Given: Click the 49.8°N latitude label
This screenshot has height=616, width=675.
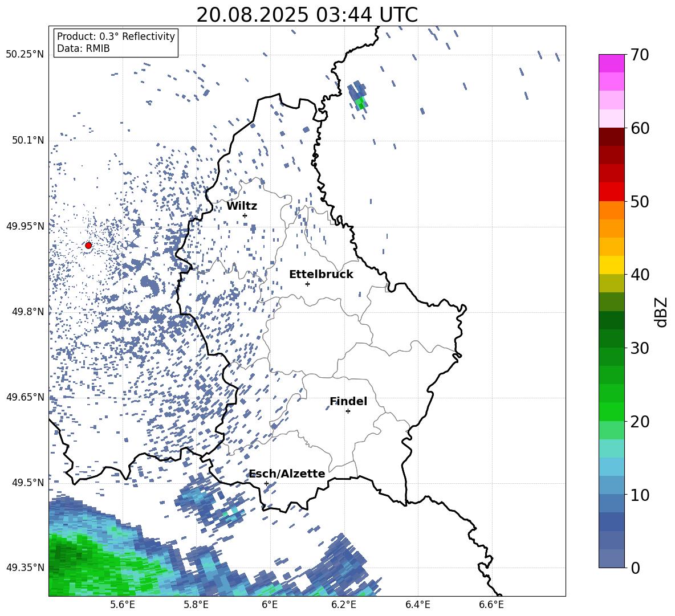Looking at the screenshot, I should tap(27, 312).
